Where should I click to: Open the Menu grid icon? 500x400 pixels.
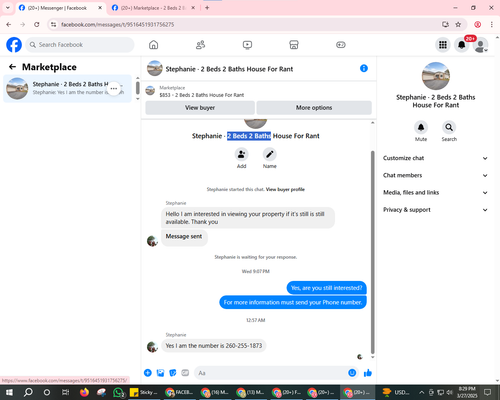coord(443,45)
